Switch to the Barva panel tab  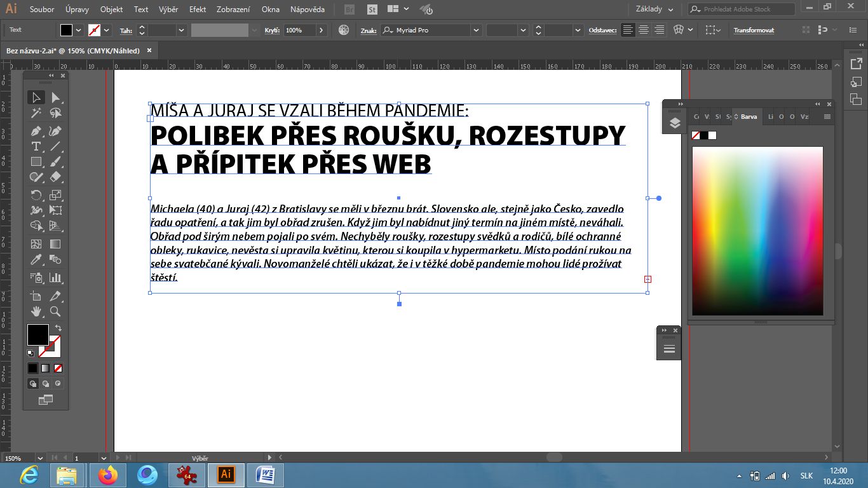tap(749, 117)
